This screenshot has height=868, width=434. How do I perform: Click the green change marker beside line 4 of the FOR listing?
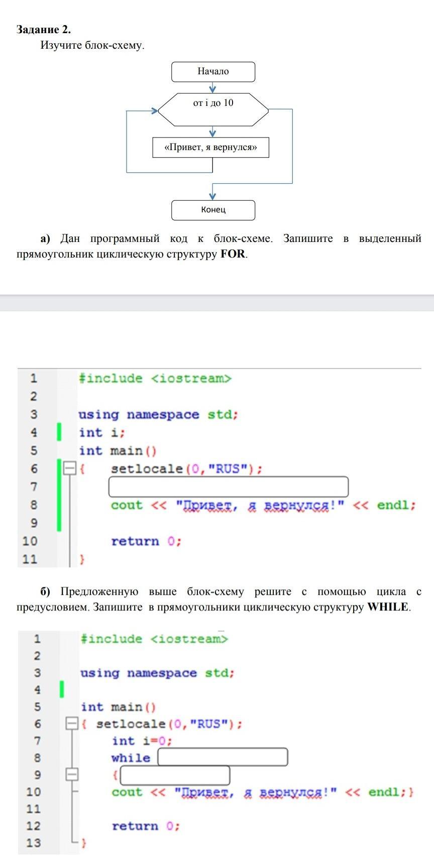pos(59,432)
